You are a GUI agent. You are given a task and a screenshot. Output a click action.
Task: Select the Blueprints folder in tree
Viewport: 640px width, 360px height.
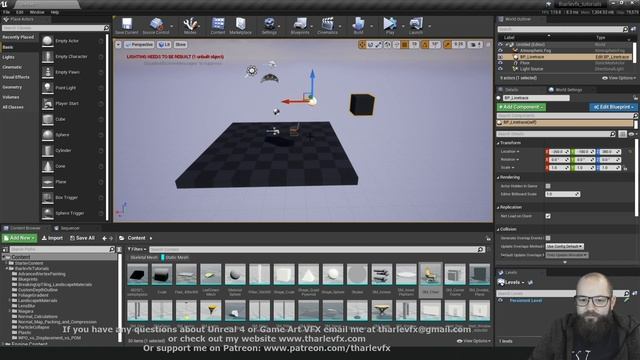click(28, 279)
